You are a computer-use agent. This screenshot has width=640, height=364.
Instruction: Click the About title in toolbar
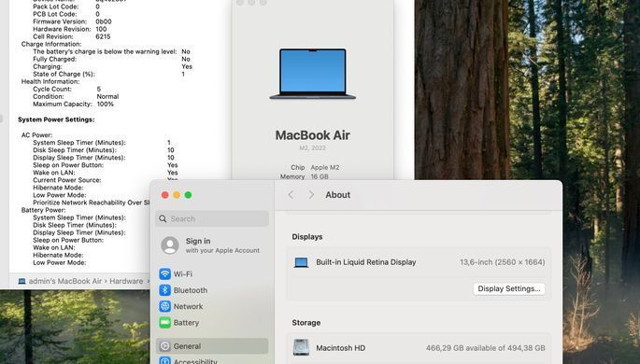point(338,195)
